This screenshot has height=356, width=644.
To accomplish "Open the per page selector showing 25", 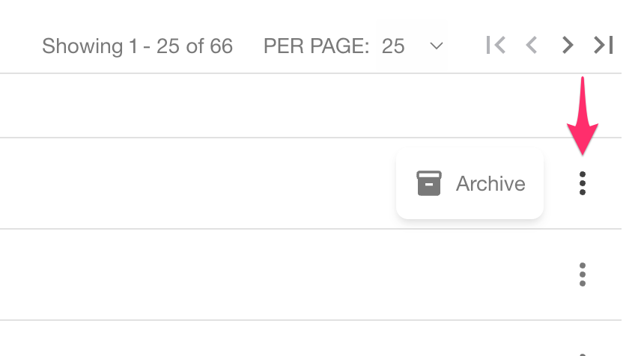I will point(413,46).
